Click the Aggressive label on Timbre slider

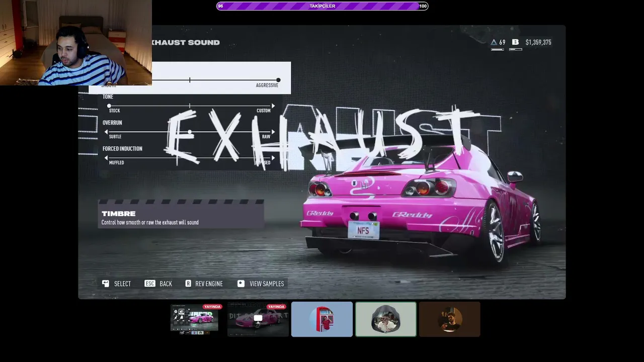[267, 85]
